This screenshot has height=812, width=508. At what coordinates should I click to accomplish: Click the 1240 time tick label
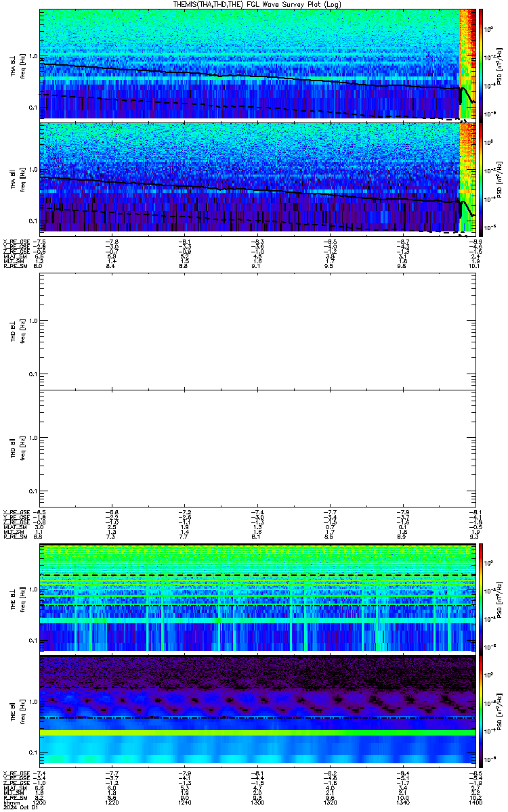[185, 803]
